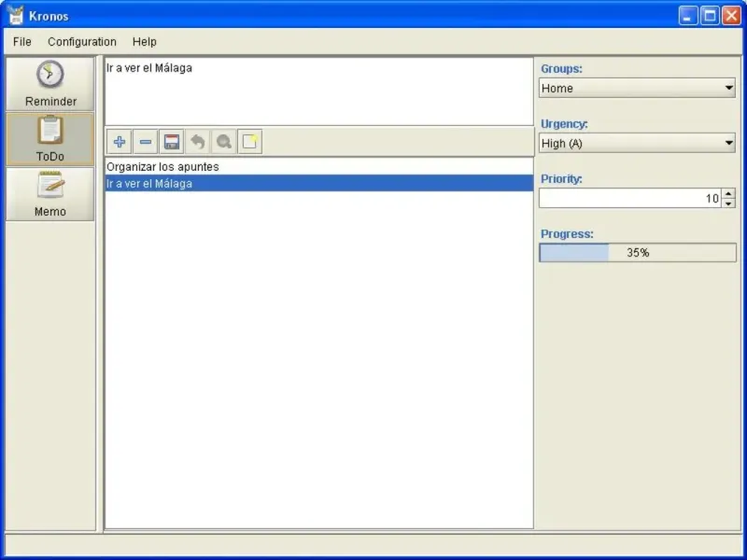Screen dimensions: 747x560
Task: Open the Help menu
Action: tap(145, 42)
